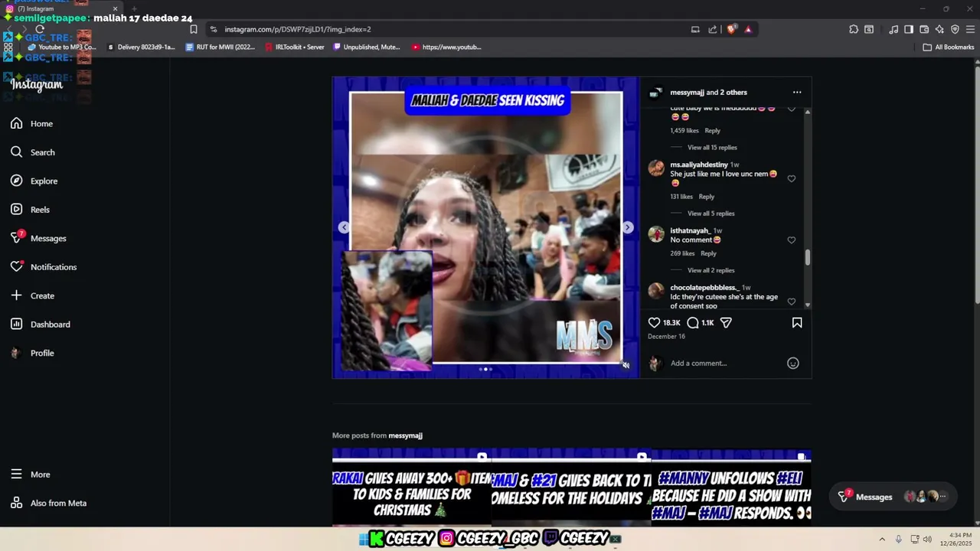980x551 pixels.
Task: View 269 likes on isthatnayah_ comment
Action: pos(682,253)
